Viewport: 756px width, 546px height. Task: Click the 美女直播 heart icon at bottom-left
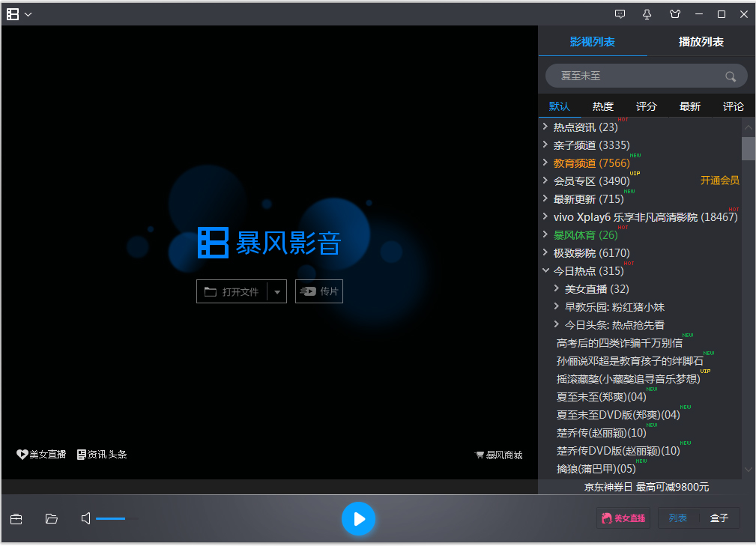[23, 454]
